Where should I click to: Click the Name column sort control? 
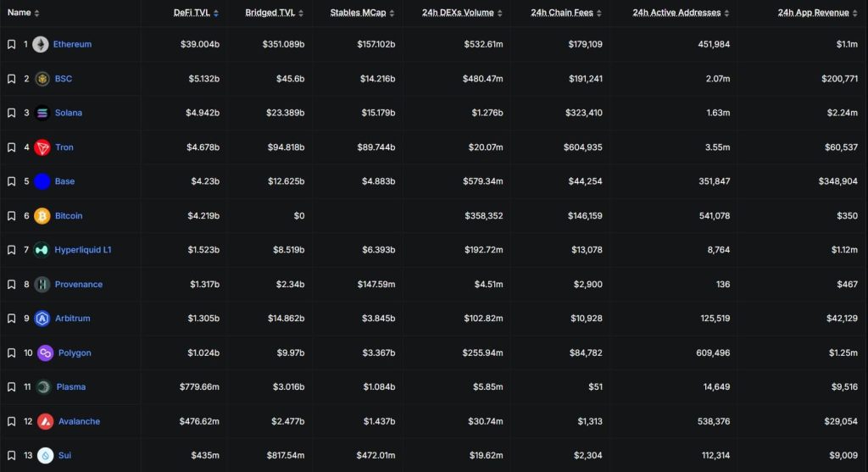point(36,13)
